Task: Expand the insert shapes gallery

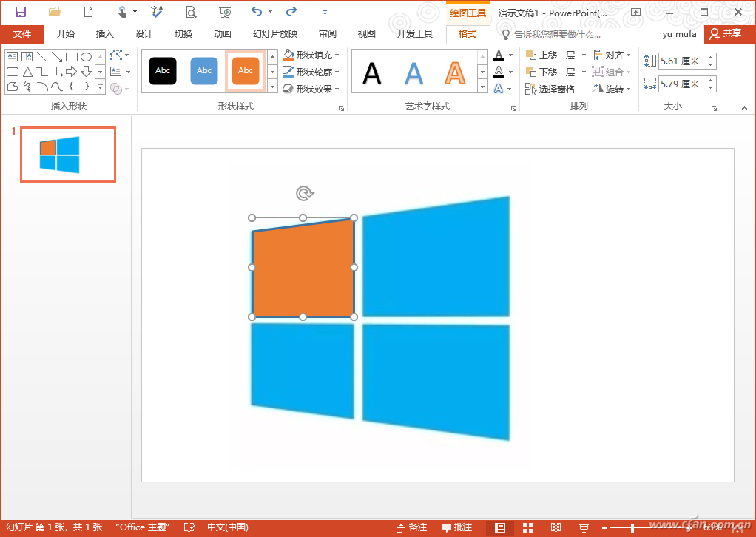Action: point(101,87)
